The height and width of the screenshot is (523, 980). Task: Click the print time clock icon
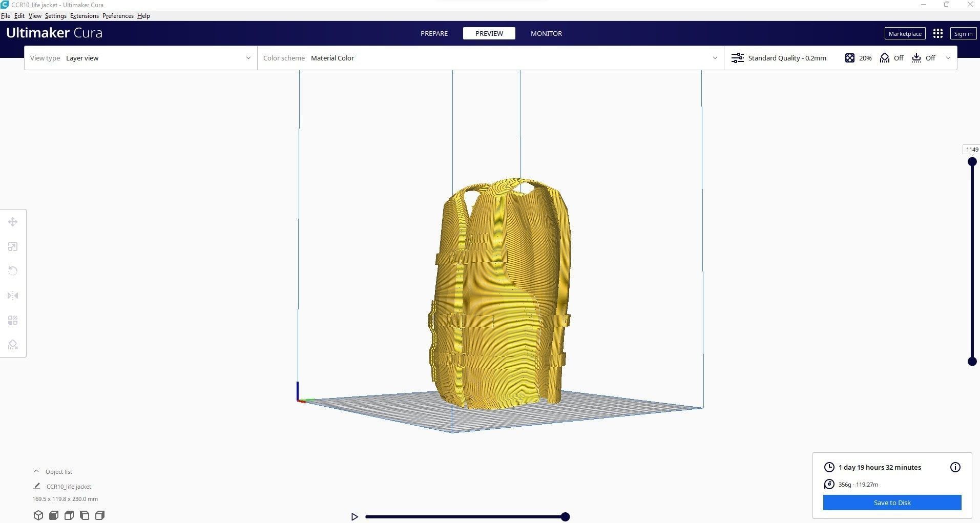(x=829, y=467)
